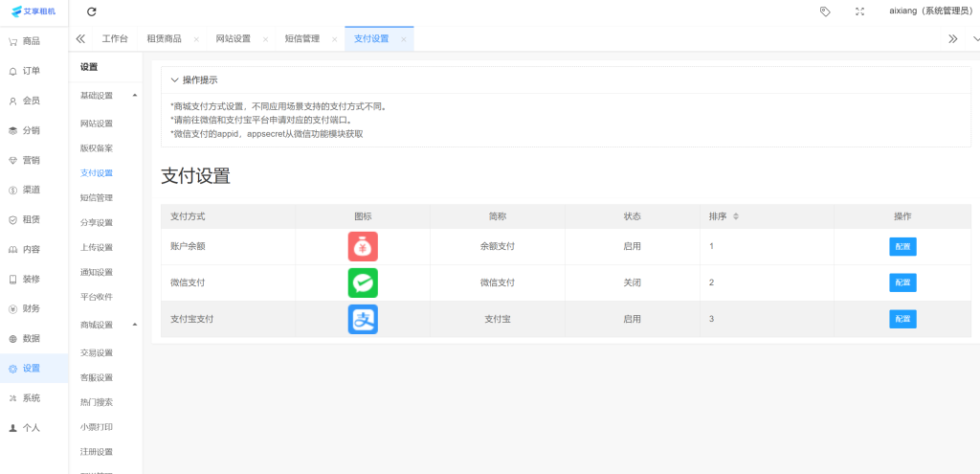This screenshot has width=980, height=474.
Task: Switch to the 短信管理 tab
Action: pyautogui.click(x=301, y=38)
